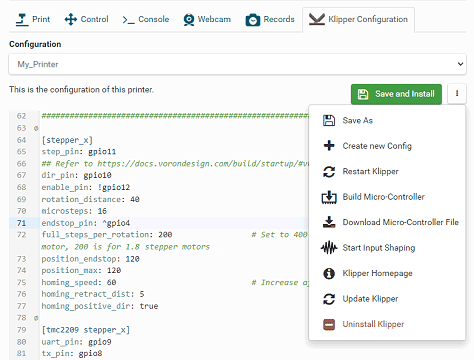
Task: Click the Uninstall Klipper red minus icon
Action: click(329, 324)
